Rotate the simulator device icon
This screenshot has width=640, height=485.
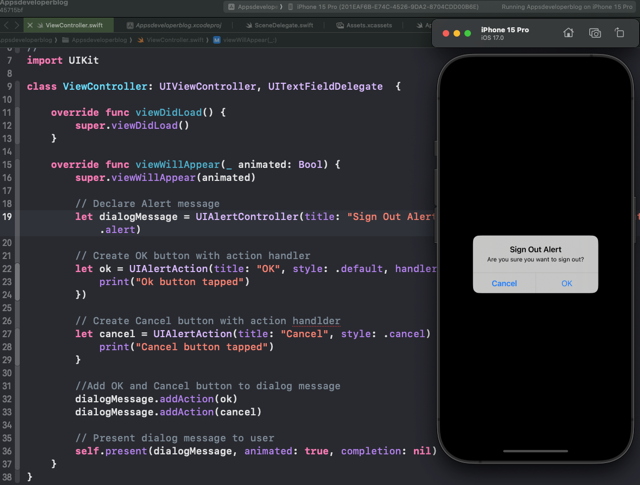[x=620, y=33]
